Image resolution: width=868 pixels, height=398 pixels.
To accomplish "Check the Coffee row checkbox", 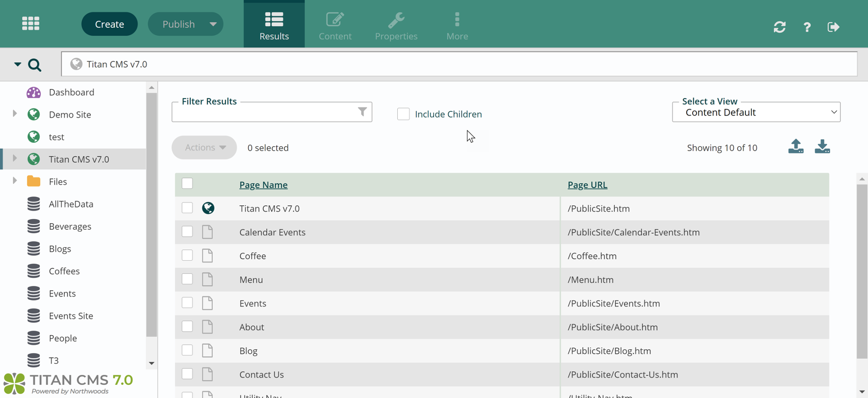I will click(x=187, y=255).
